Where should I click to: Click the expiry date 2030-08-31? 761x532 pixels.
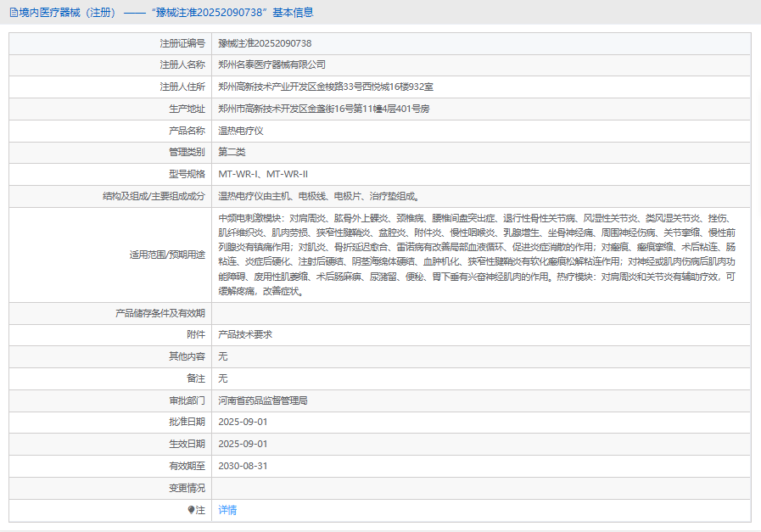[243, 466]
